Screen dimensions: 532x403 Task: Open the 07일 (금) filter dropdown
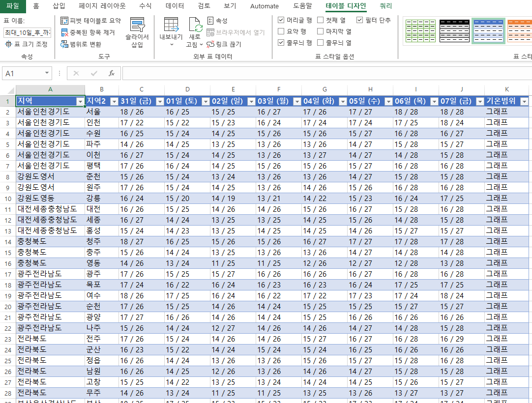point(480,101)
